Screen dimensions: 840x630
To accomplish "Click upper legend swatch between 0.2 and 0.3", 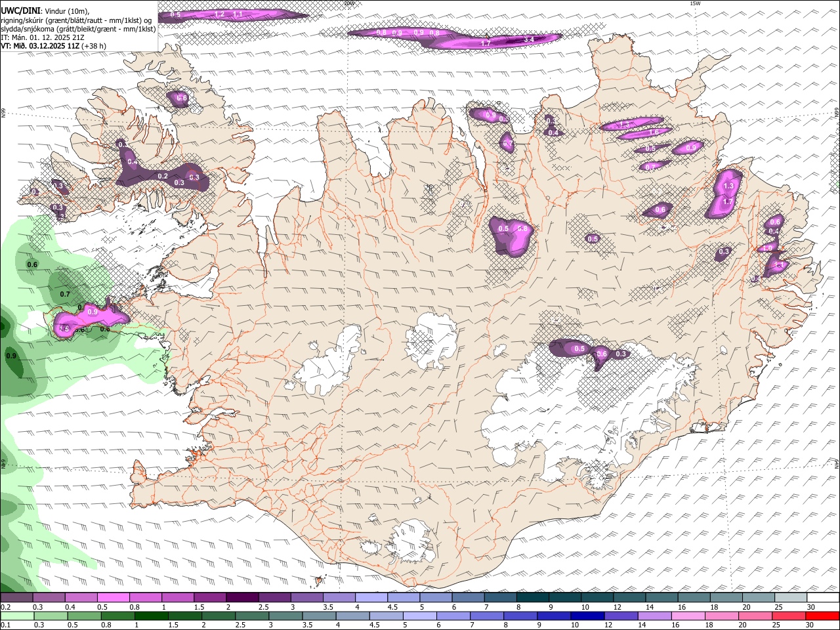I will point(16,597).
